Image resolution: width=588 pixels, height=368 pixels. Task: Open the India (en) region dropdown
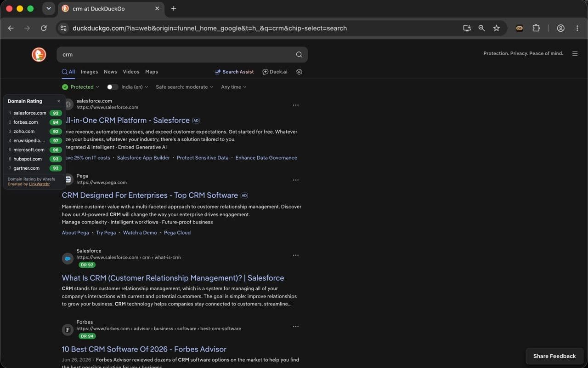point(135,87)
